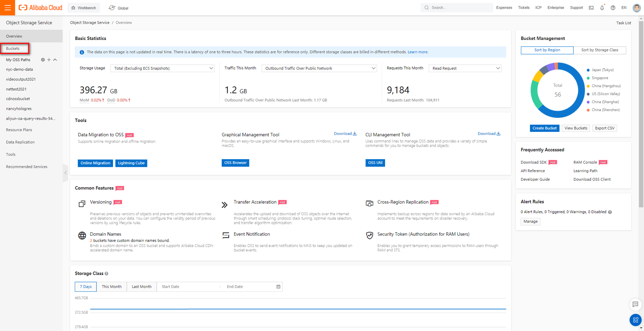
Task: Click the End Date input field
Action: [x=249, y=287]
